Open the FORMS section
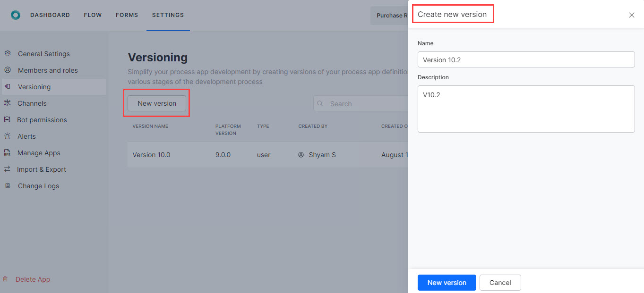 coord(127,15)
